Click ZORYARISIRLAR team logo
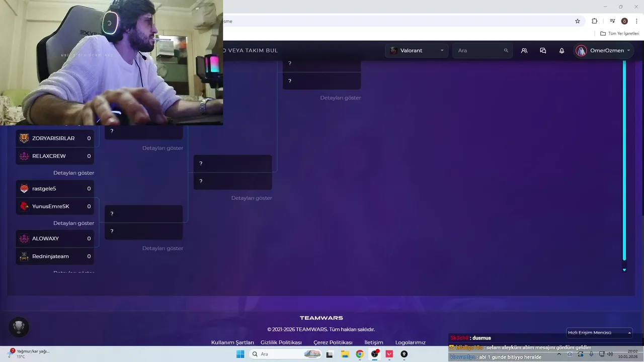Screen dimensions: 644x362 (24, 138)
